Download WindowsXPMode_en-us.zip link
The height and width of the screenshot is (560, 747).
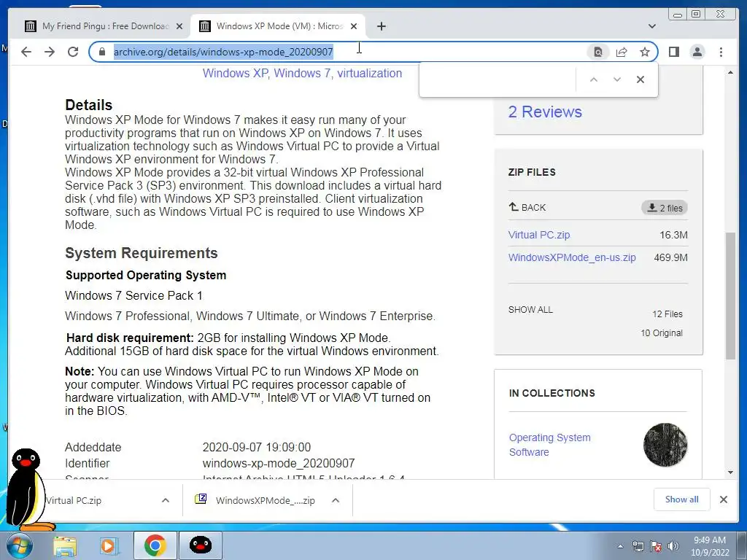572,257
